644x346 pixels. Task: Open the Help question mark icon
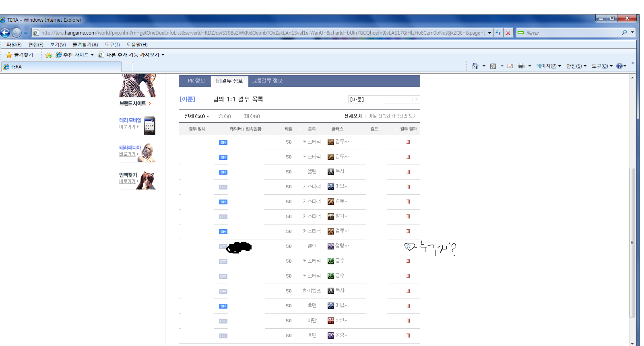click(619, 66)
